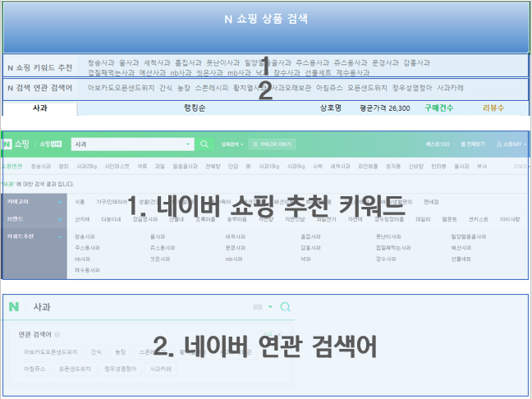Viewport: 532px width, 399px height.
Task: Click 꿀사과 in the N 쇼핑 키워드 추천 row
Action: pyautogui.click(x=129, y=62)
